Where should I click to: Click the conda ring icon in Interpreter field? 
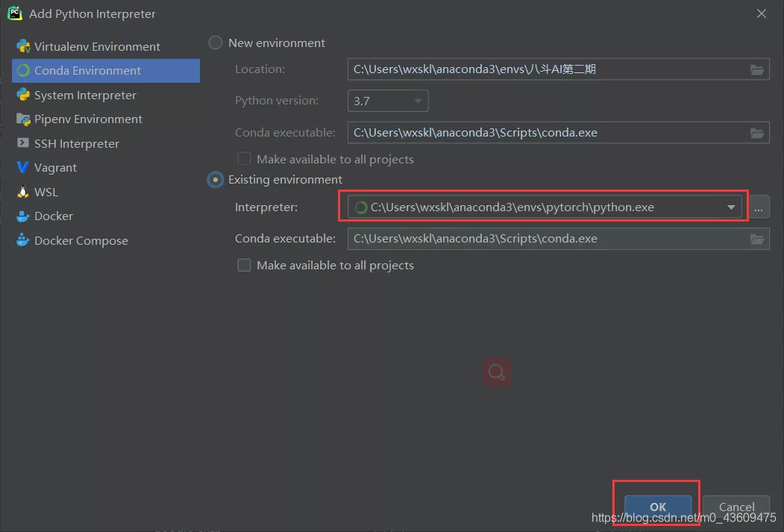pyautogui.click(x=360, y=207)
